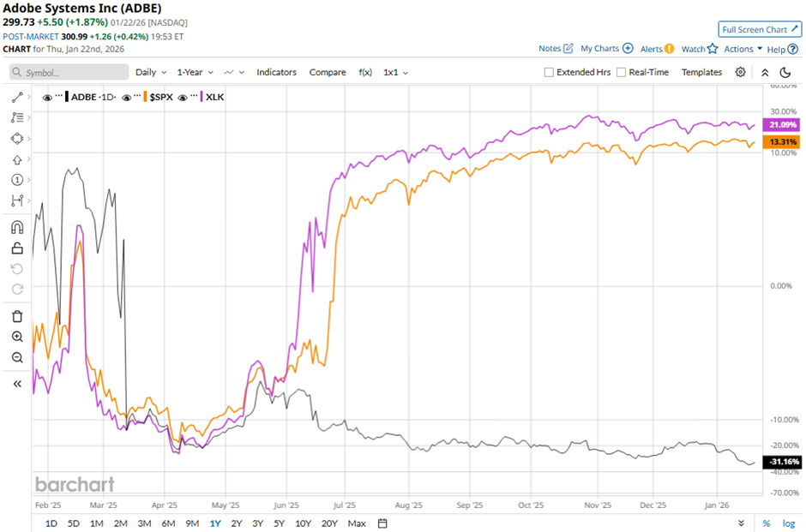Open the Daily frequency dropdown
This screenshot has height=532, width=806.
pos(151,73)
